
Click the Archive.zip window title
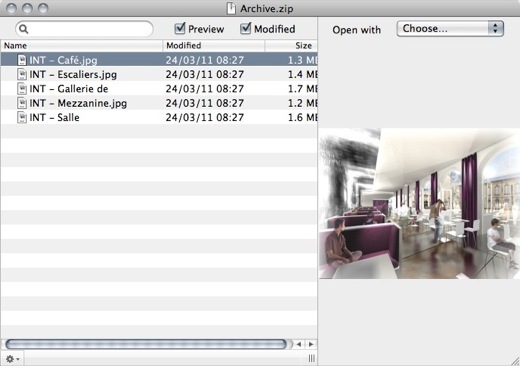(x=267, y=9)
